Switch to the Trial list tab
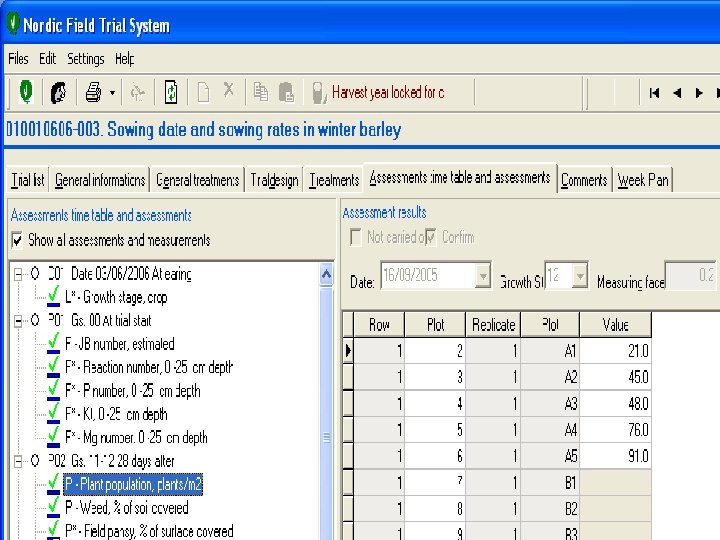Screen dimensions: 720x540 tap(28, 180)
